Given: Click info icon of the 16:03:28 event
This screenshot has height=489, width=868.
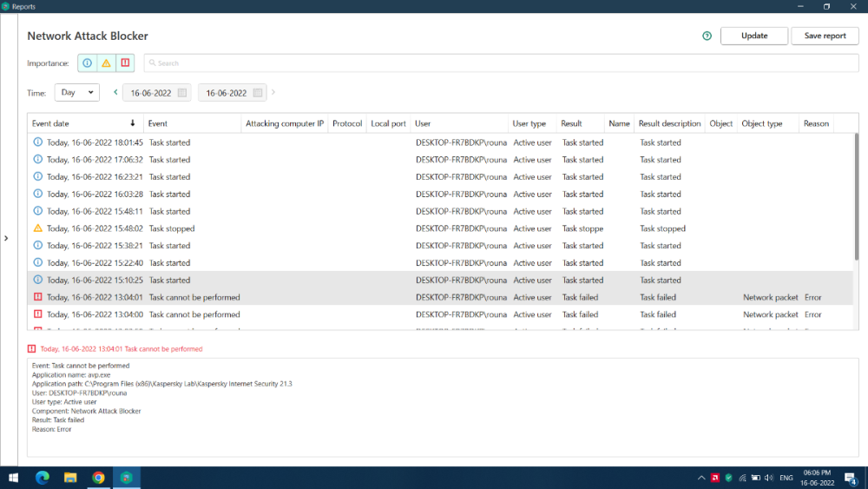Looking at the screenshot, I should 37,194.
